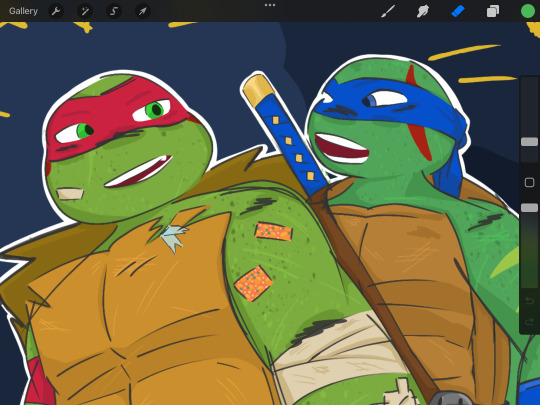Screen dimensions: 540x405
Task: Select the Smudge tool
Action: pos(423,11)
